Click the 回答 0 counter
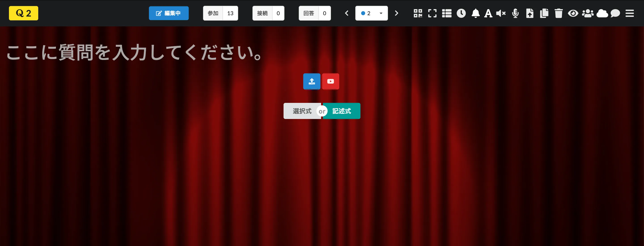This screenshot has height=246, width=644. tap(315, 13)
